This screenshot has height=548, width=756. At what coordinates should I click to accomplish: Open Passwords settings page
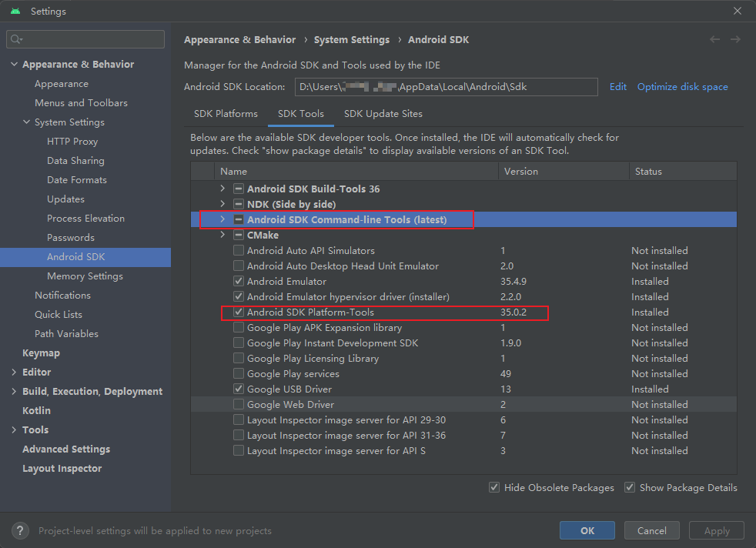point(71,238)
